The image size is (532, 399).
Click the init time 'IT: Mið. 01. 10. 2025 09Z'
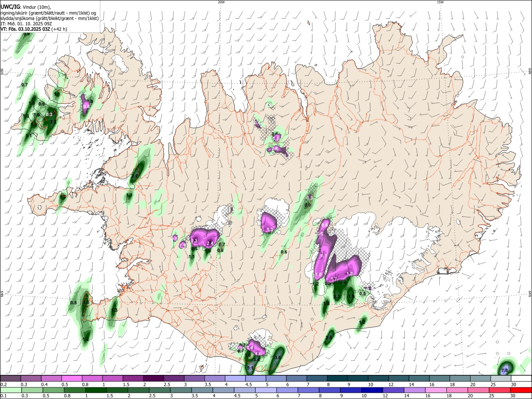click(26, 24)
